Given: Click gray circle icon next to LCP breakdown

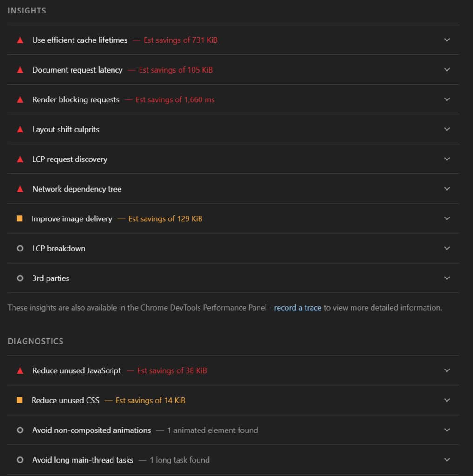Looking at the screenshot, I should (x=20, y=248).
